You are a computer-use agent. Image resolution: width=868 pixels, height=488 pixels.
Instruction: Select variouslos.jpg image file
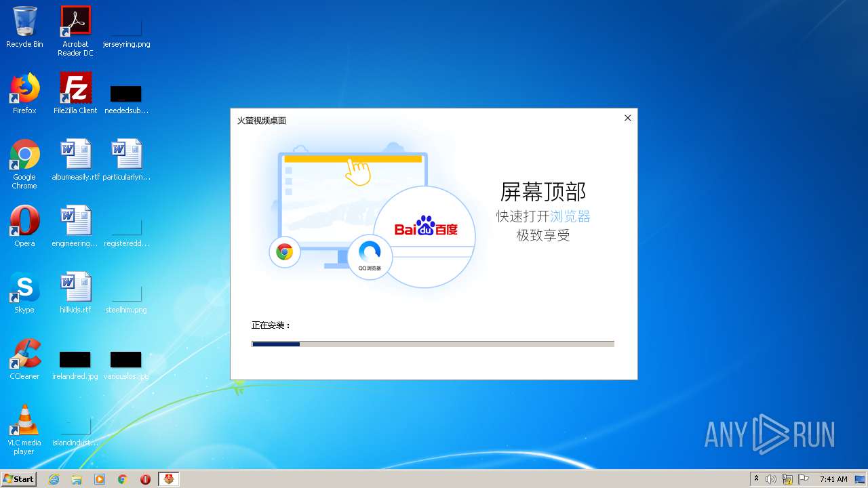[x=126, y=365]
